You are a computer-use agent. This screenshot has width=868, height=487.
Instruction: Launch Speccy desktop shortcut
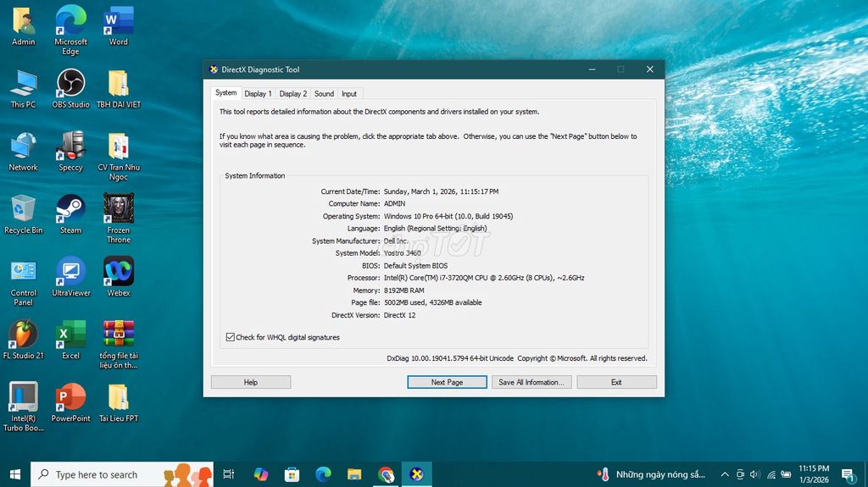71,152
